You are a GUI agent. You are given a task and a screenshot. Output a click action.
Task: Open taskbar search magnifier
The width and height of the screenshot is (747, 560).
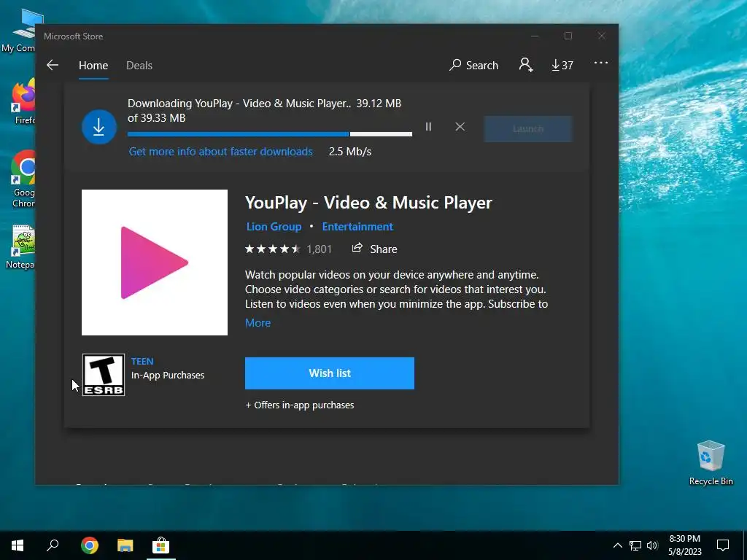point(53,545)
